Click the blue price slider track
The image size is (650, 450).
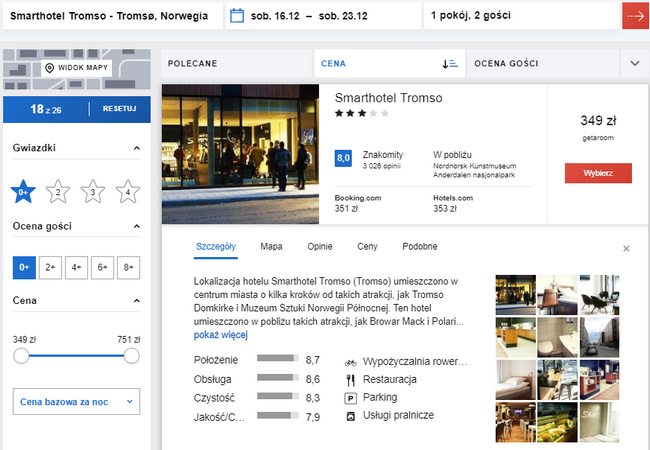click(76, 356)
